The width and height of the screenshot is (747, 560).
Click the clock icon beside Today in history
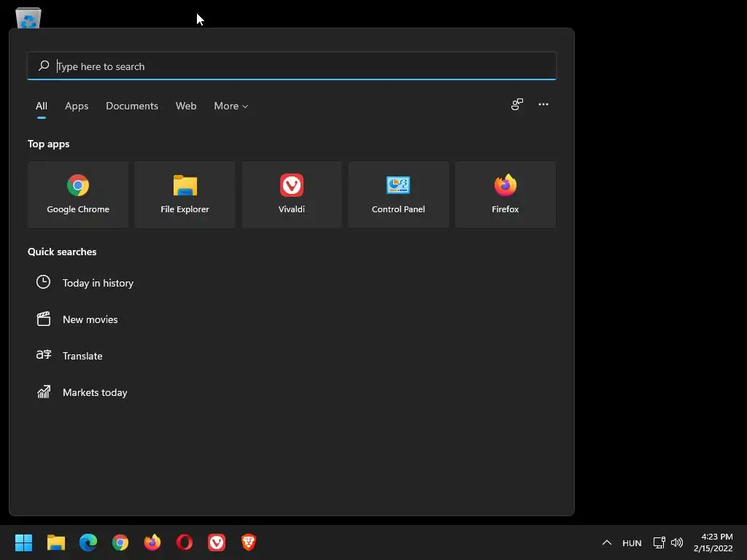[x=43, y=282]
